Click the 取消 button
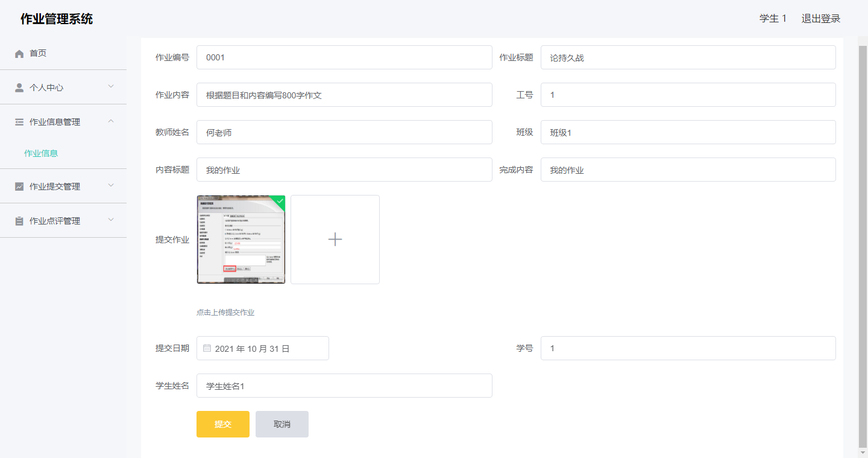 pyautogui.click(x=282, y=424)
